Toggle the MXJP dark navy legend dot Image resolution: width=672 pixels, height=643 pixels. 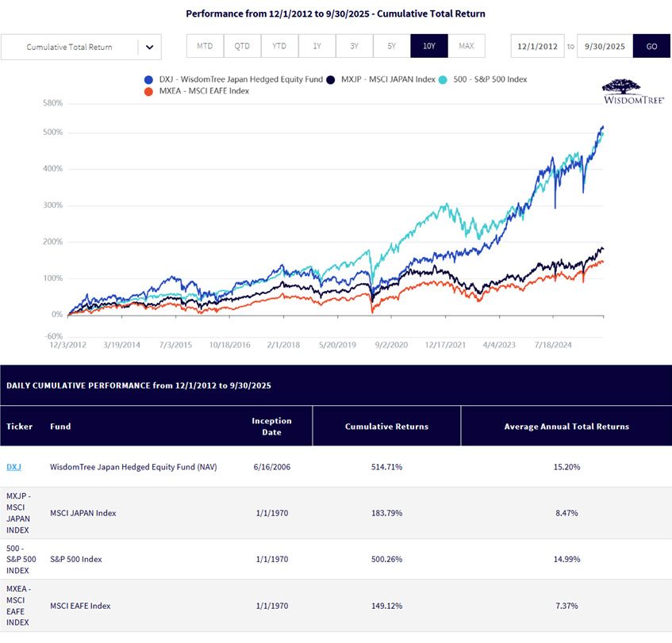pos(330,79)
